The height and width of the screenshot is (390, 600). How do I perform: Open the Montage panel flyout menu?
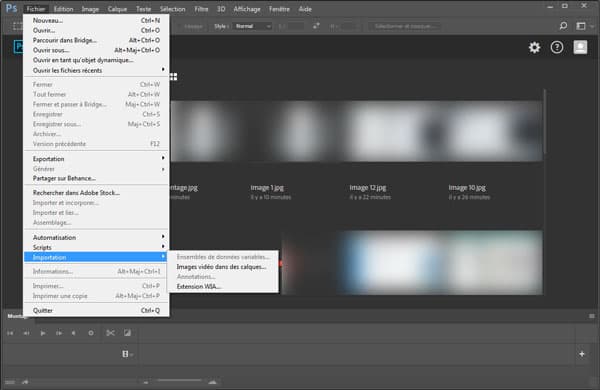click(x=592, y=316)
